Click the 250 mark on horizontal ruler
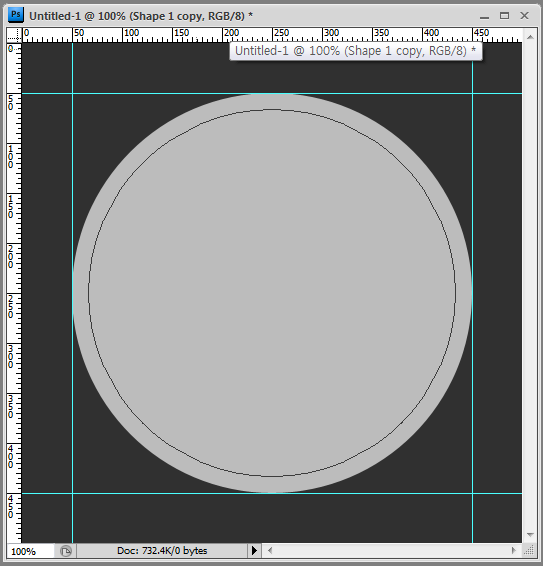543x566 pixels. [281, 33]
